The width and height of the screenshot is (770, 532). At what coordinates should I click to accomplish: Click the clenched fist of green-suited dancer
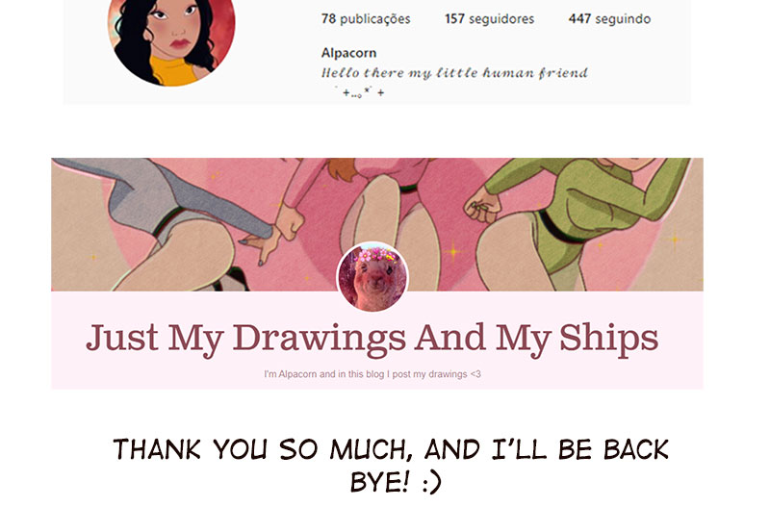pyautogui.click(x=482, y=206)
